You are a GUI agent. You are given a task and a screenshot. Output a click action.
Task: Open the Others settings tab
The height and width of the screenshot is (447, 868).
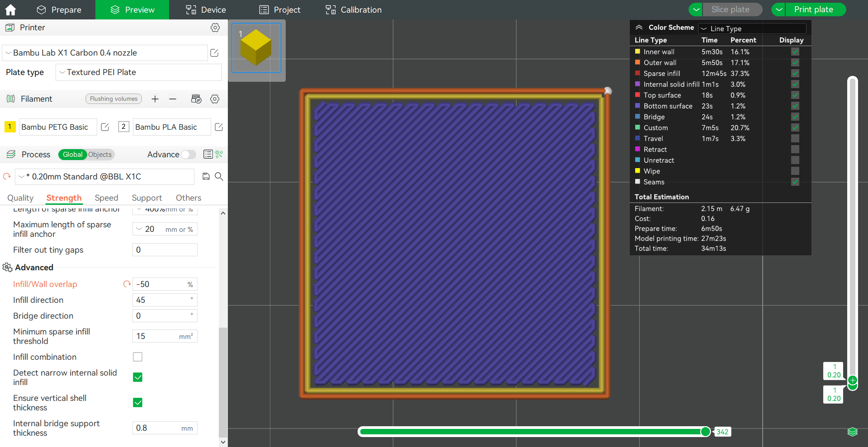(189, 198)
